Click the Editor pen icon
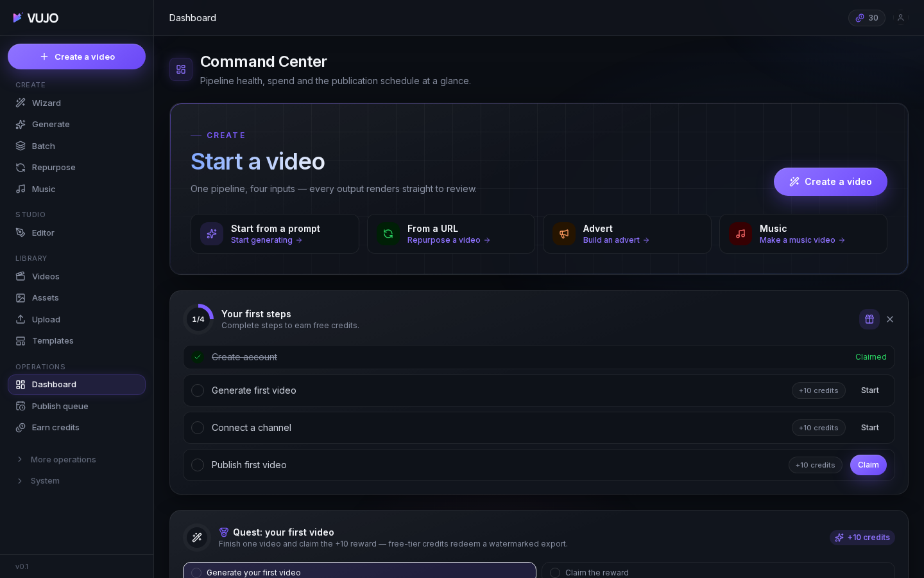The width and height of the screenshot is (924, 578). tap(21, 232)
